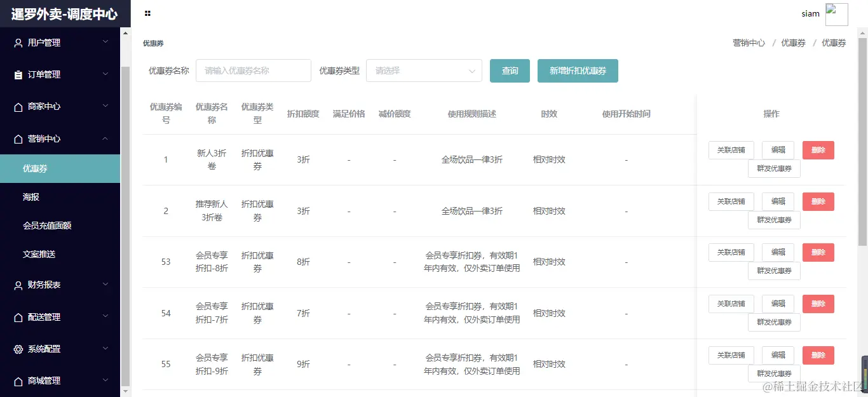Click 群发优惠券 for 会员专享折扣-8折
Screen dimensions: 868x397
coord(774,271)
